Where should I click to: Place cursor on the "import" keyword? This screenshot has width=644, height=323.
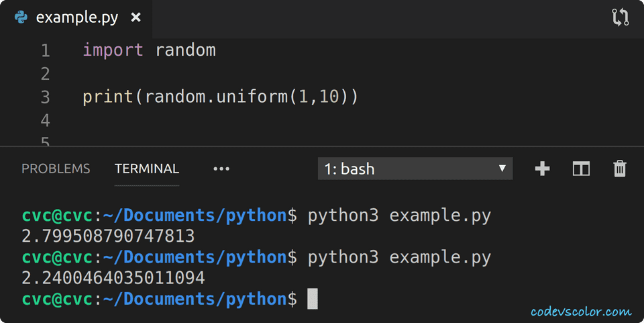tap(113, 50)
